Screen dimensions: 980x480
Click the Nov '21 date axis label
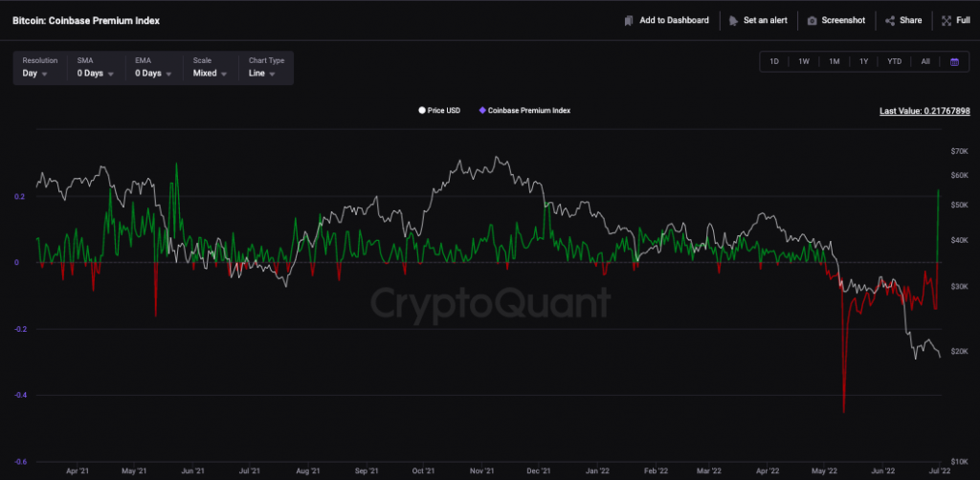[x=482, y=472]
